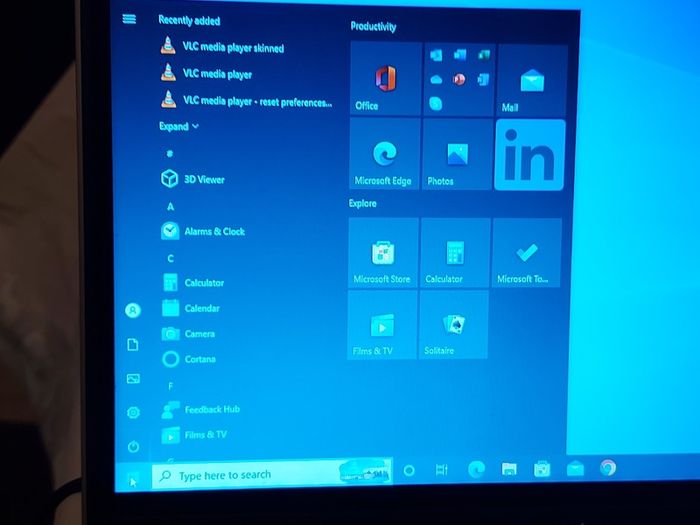Open the Films & TV tile
This screenshot has height=525, width=700.
coord(382,325)
